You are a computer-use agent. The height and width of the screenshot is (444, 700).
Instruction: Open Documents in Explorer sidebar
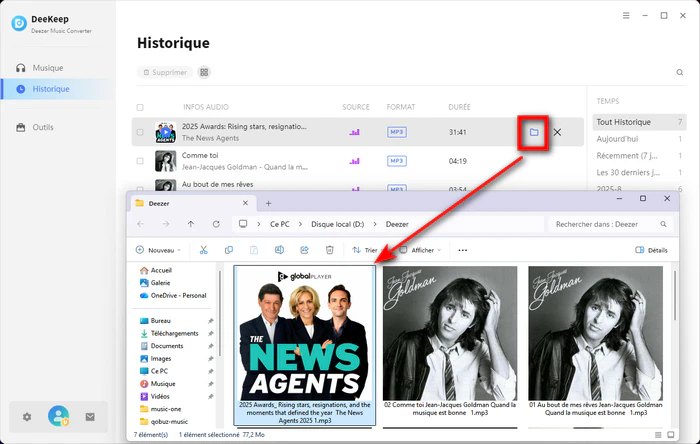(x=161, y=346)
